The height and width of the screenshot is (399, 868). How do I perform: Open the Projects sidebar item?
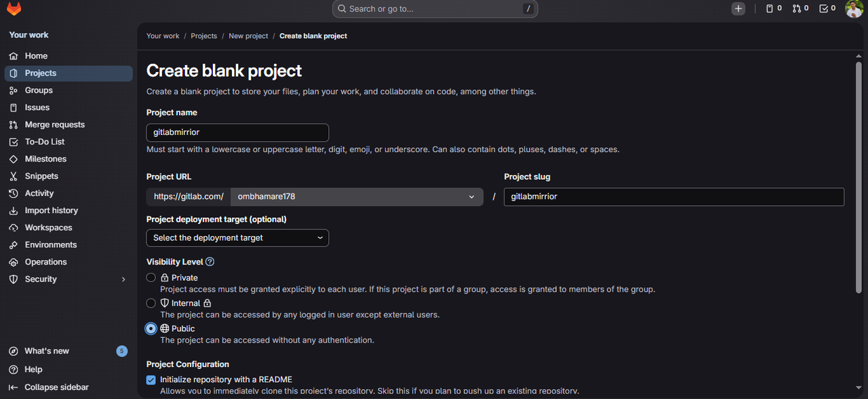(68, 73)
